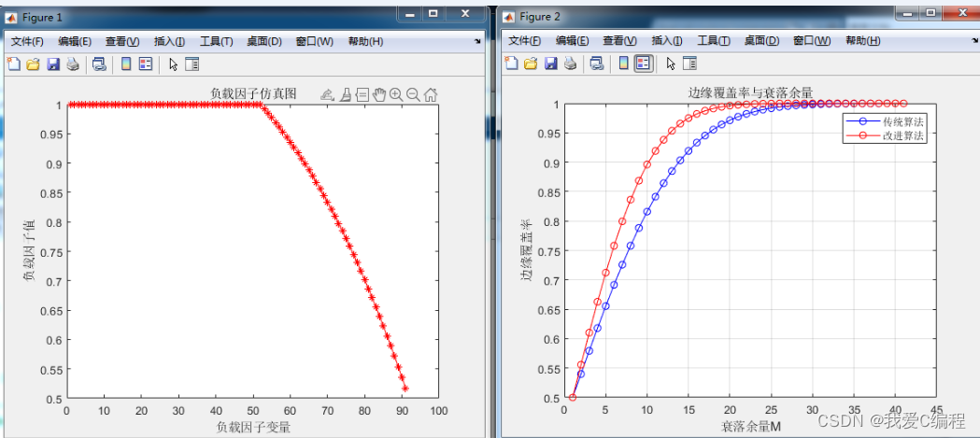Open Property Inspector in Figure 2 toolbar
This screenshot has width=980, height=438.
pyautogui.click(x=689, y=64)
